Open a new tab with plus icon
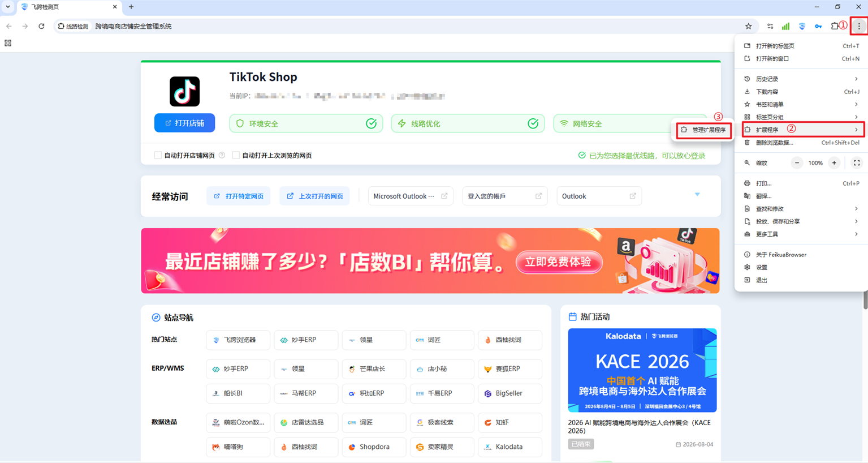Viewport: 868px width, 463px height. click(x=131, y=7)
